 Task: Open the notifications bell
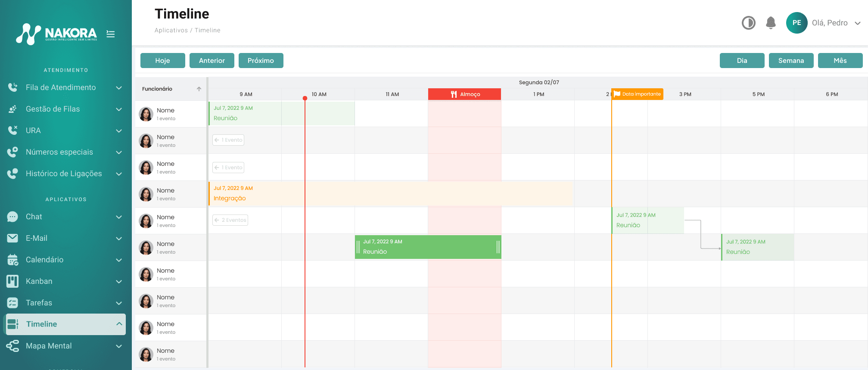tap(771, 23)
